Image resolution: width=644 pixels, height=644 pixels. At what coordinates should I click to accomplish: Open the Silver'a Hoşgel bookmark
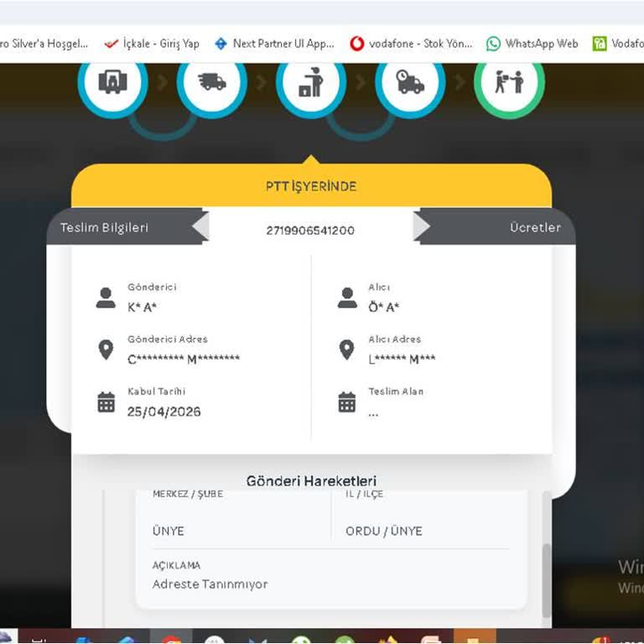coord(44,44)
